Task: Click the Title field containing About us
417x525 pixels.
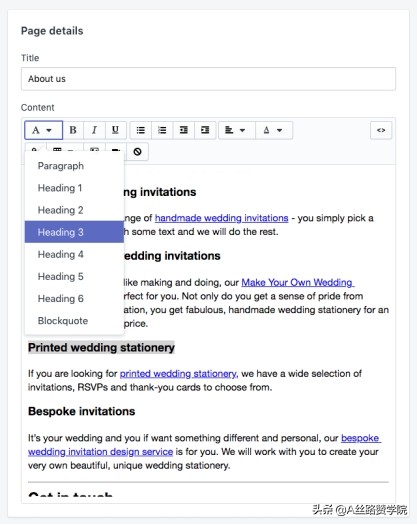Action: [208, 79]
